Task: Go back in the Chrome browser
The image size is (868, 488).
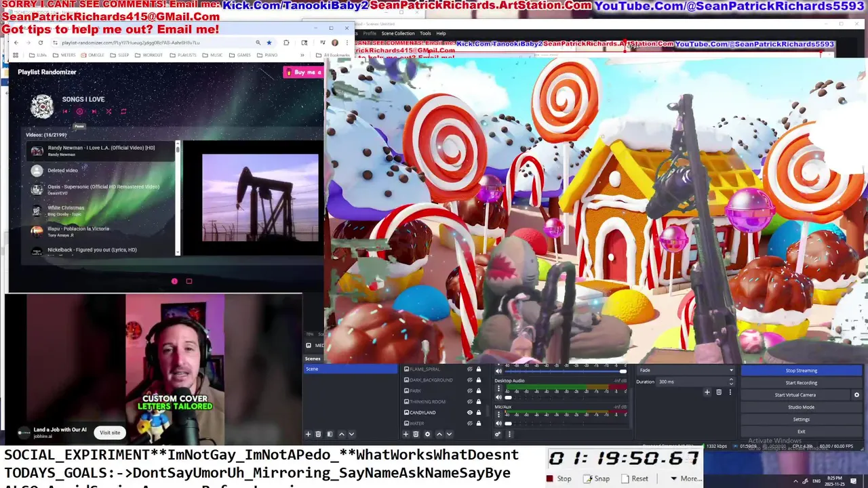Action: coord(16,43)
